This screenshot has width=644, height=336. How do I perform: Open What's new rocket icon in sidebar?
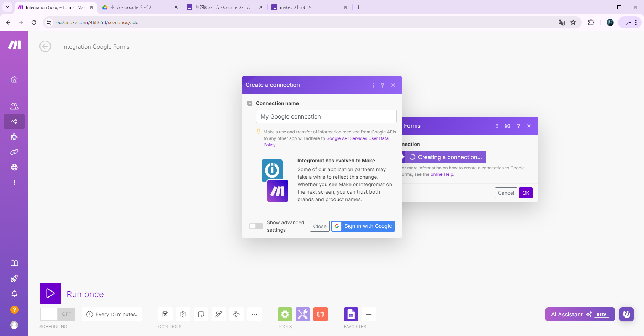point(14,278)
